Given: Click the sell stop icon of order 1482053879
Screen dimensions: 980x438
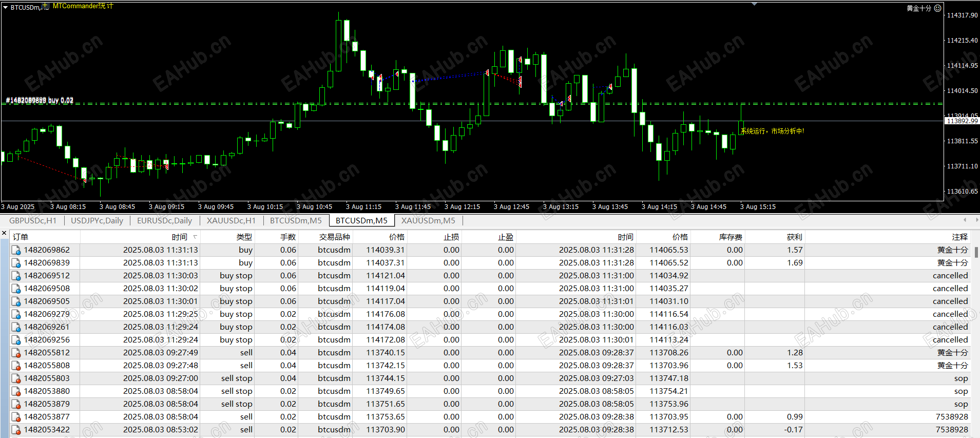Looking at the screenshot, I should [16, 404].
